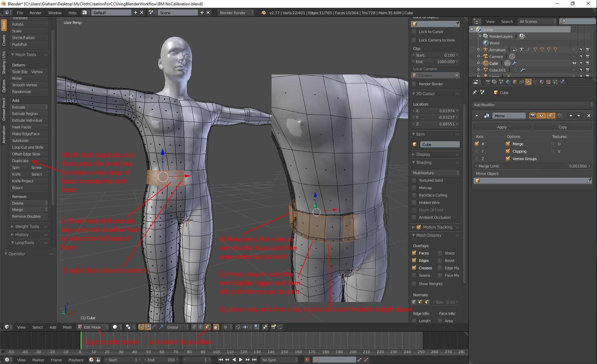Open the Mesh menu in viewport header

tap(67, 327)
